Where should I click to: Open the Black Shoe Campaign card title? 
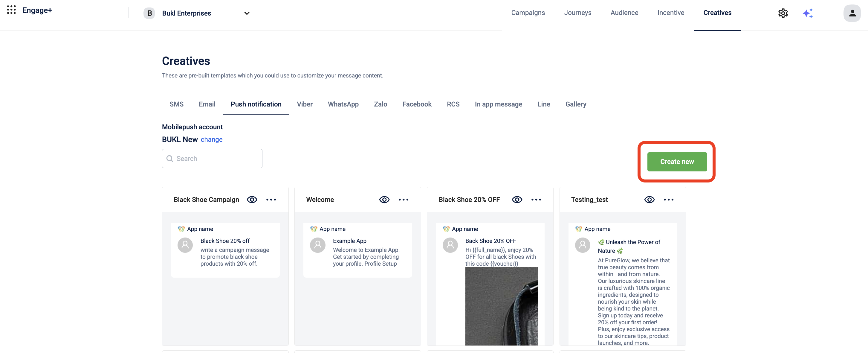206,200
